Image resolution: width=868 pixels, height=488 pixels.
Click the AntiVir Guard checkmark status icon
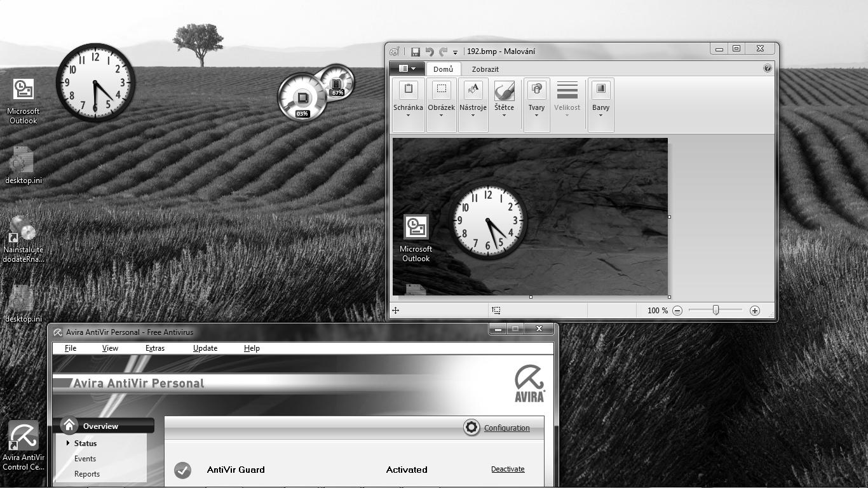[182, 470]
